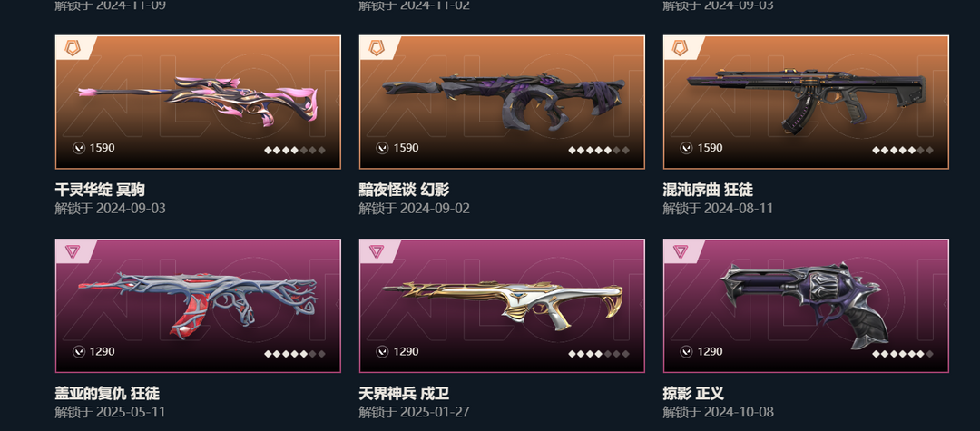Viewport: 980px width, 431px height.
Task: Select the 掠影 正义 revolver image
Action: pos(804,305)
